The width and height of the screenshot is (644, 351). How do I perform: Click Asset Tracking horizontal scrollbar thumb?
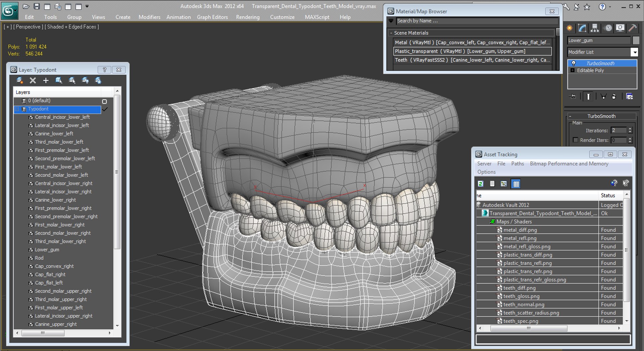(529, 328)
